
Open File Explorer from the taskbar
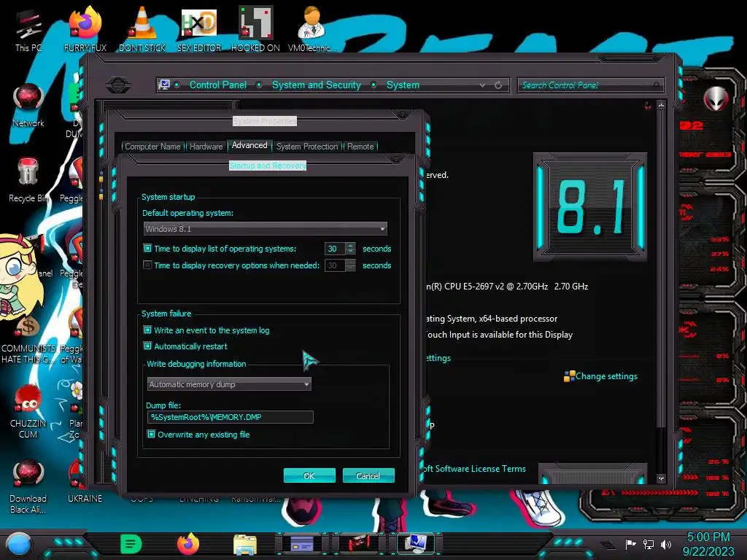245,545
